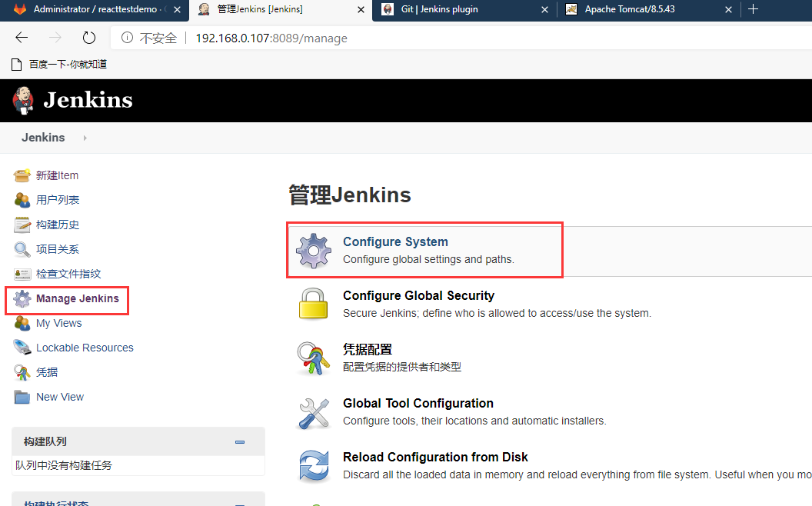812x506 pixels.
Task: Click the Jenkins header title
Action: click(88, 100)
